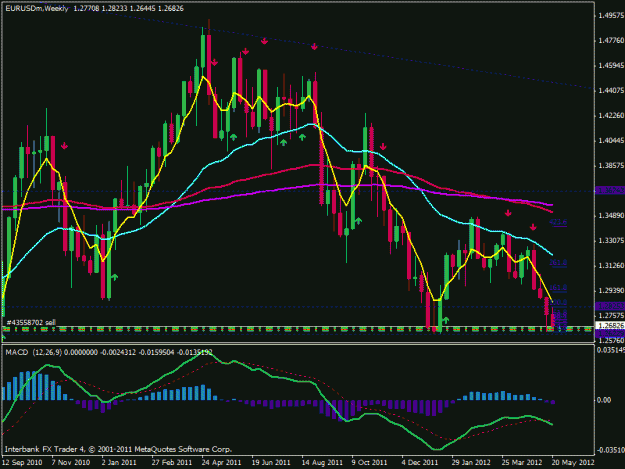Select the Fibonacci 261.8 level label
This screenshot has width=625, height=469.
[558, 263]
